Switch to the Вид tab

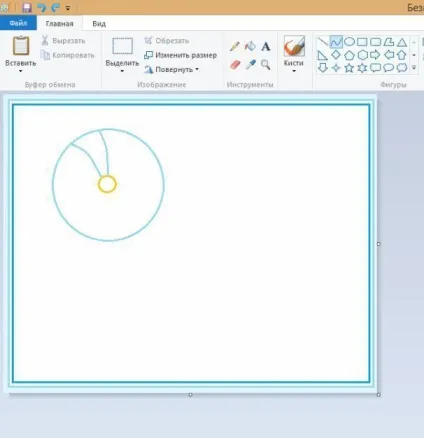[99, 24]
